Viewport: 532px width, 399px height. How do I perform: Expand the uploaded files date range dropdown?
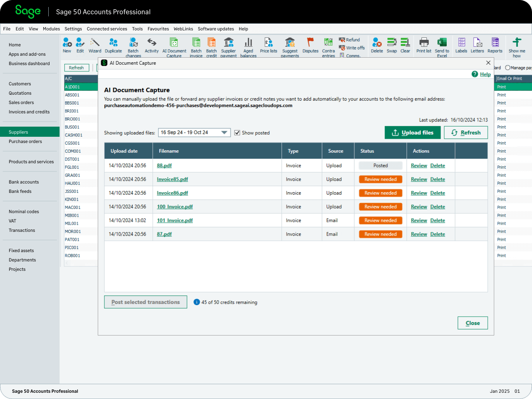(x=224, y=132)
